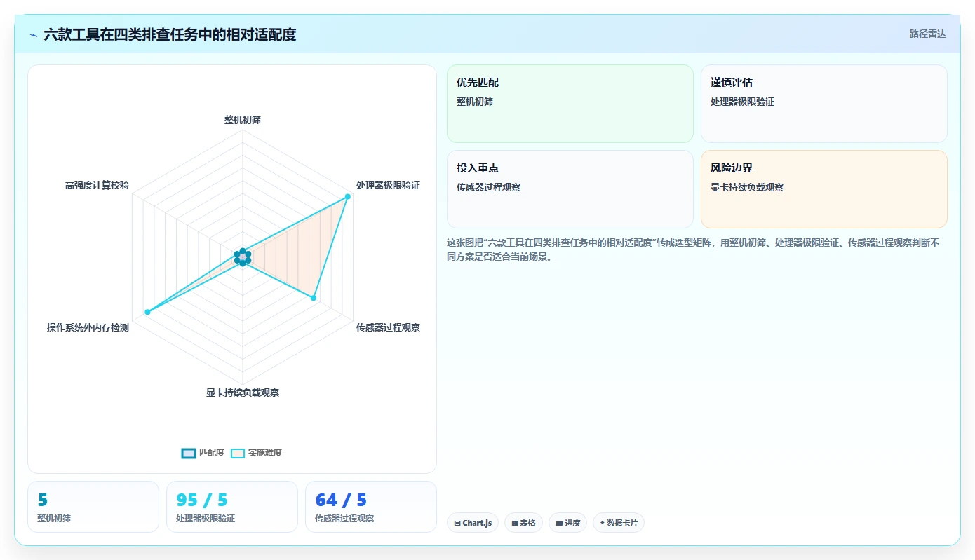
Task: Select the stat card showing 64 / 5
Action: (371, 507)
